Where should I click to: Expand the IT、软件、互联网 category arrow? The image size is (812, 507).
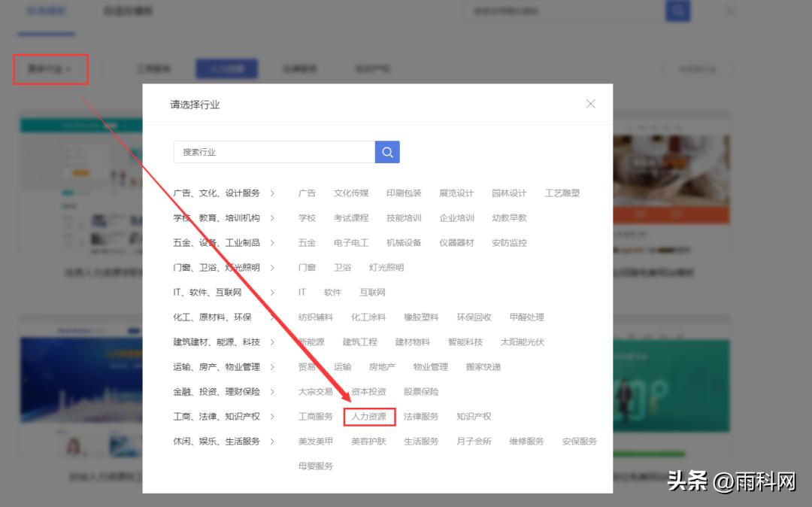point(272,292)
